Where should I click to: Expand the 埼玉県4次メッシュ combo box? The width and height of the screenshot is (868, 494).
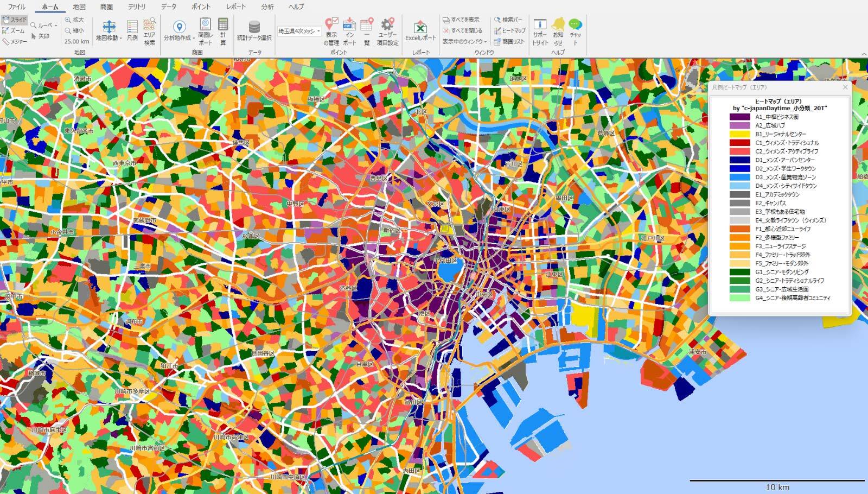(319, 31)
